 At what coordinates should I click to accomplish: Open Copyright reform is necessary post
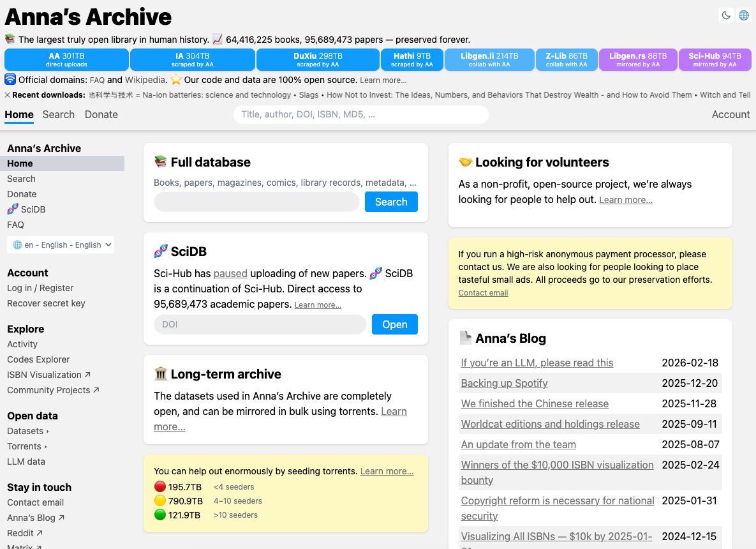558,508
